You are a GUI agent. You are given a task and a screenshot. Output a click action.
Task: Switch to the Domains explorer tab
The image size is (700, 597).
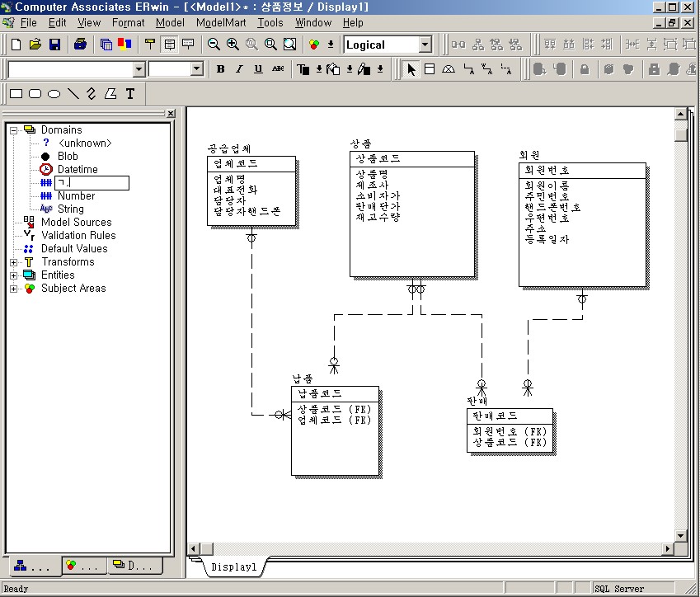point(134,566)
